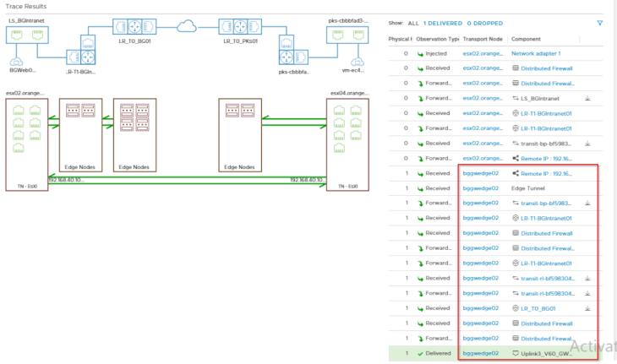Open bggwedge02 link in the Delivered row
617x364 pixels.
(x=480, y=352)
